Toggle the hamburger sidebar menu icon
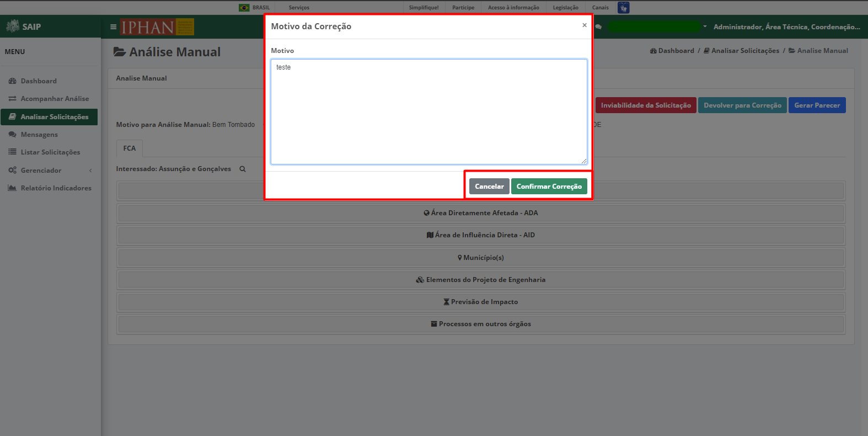 click(x=113, y=26)
